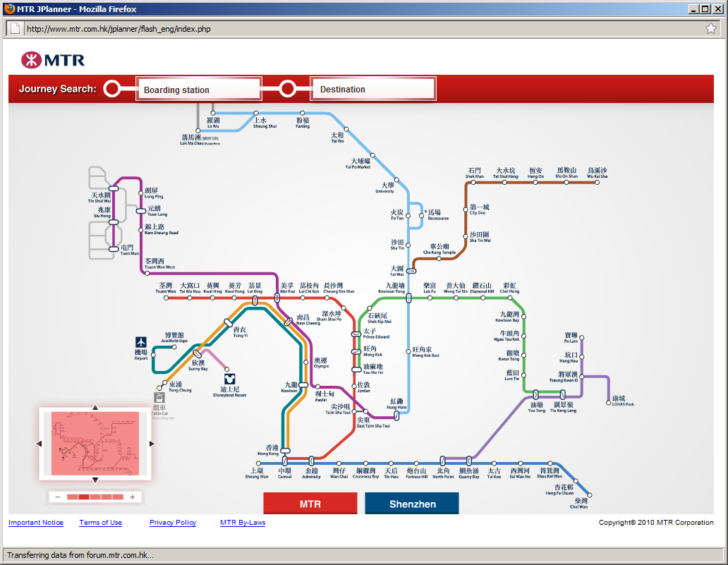The image size is (728, 565).
Task: Switch to the MTR map tab
Action: tap(310, 504)
